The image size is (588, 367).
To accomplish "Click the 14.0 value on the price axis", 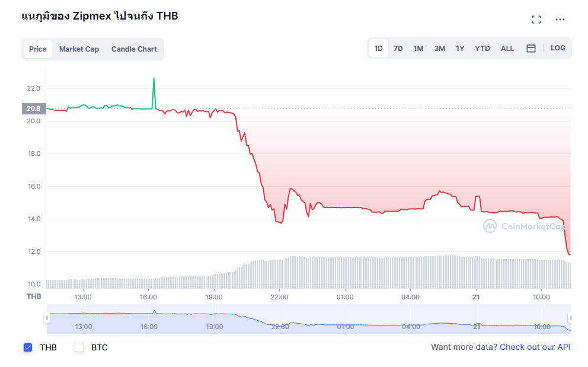I will click(x=34, y=219).
